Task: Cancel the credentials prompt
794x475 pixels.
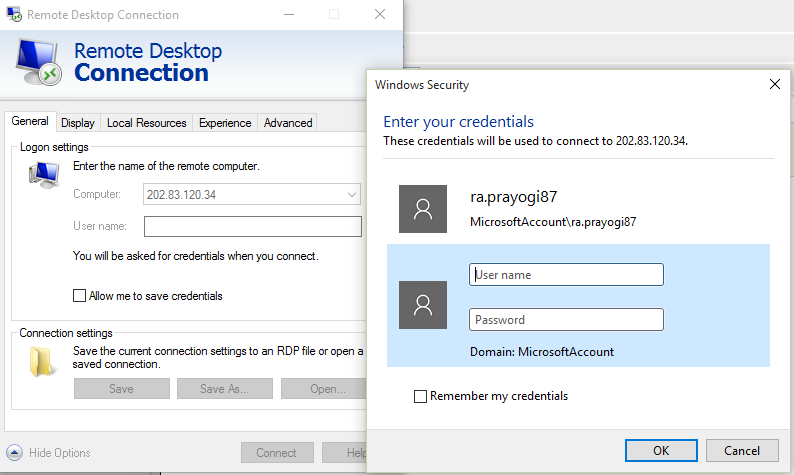Action: [x=741, y=450]
